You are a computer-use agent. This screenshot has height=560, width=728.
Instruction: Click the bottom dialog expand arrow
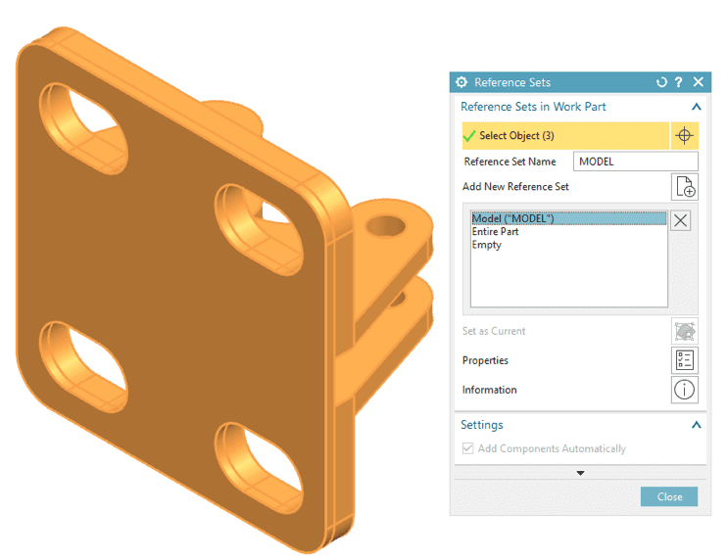pos(580,473)
